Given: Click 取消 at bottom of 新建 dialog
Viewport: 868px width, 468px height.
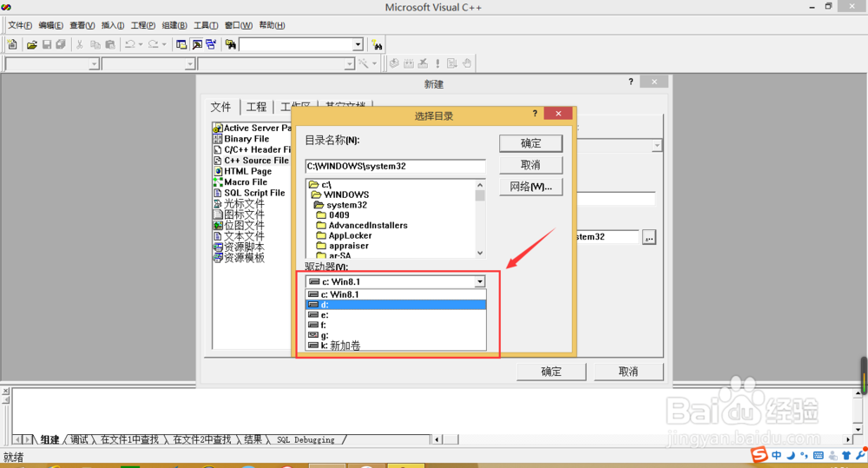Looking at the screenshot, I should [x=628, y=372].
